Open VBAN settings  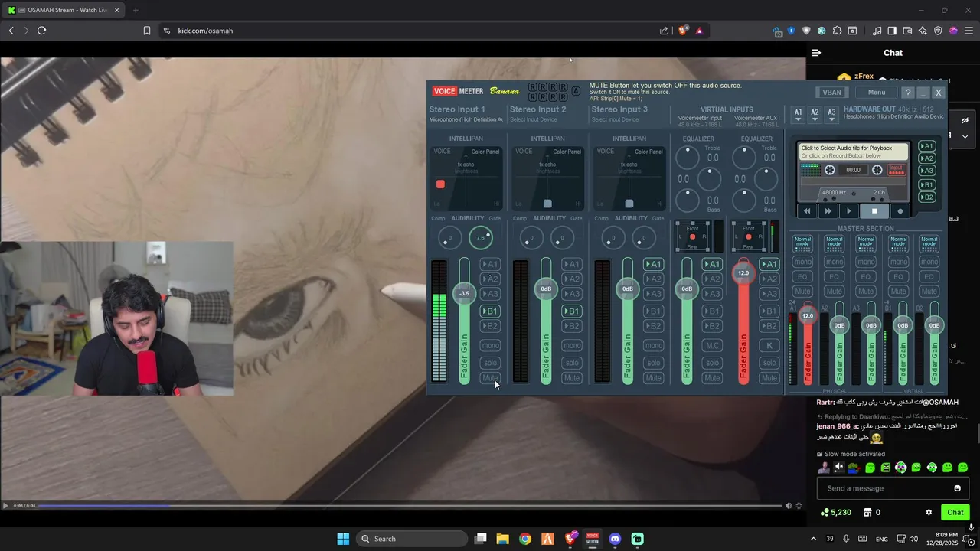(x=831, y=93)
